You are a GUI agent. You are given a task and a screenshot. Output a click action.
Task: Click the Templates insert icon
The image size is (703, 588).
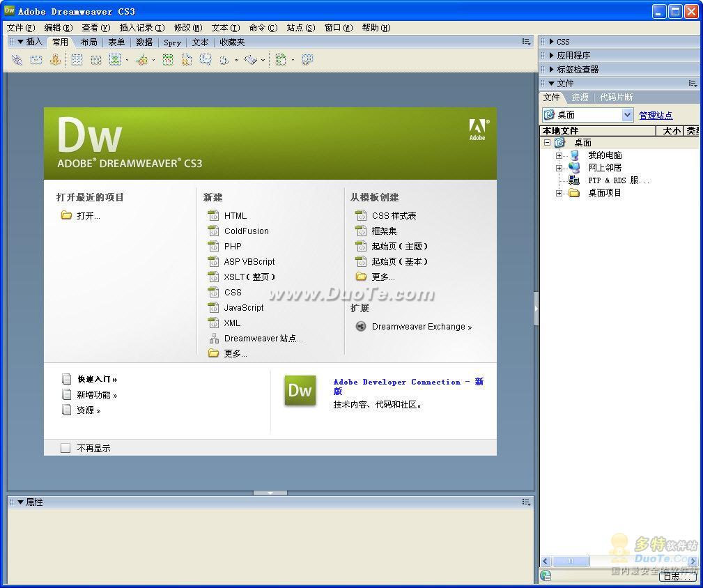[x=281, y=60]
